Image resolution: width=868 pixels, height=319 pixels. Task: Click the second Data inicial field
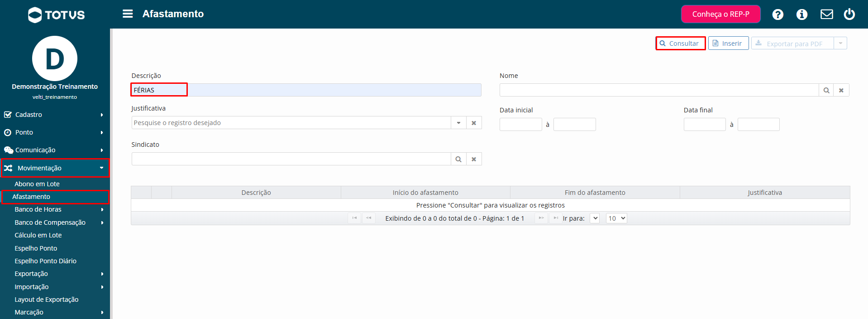point(574,125)
